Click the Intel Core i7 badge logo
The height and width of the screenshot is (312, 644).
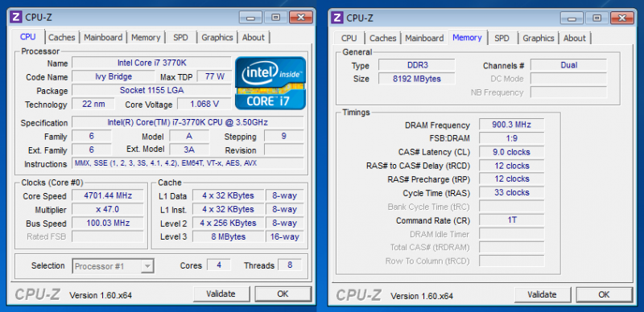(270, 84)
